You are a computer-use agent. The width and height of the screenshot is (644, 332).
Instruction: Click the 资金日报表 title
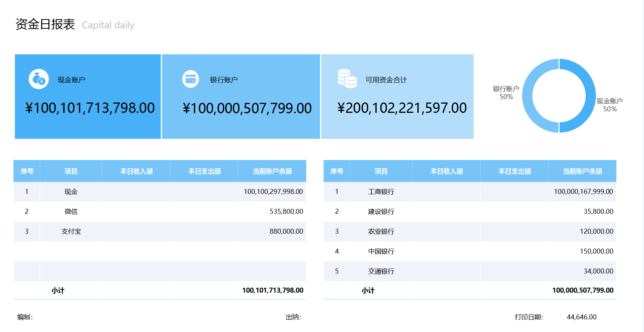coord(45,24)
